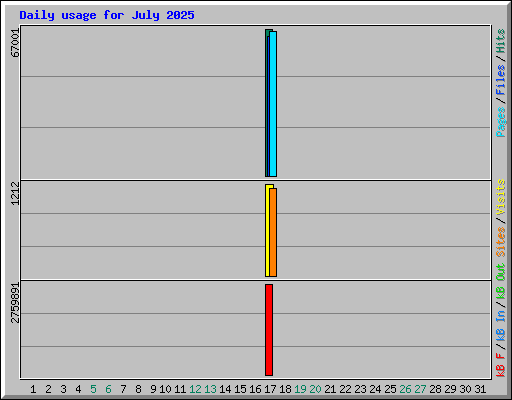Select the orange Sites bar
The image size is (512, 400).
[273, 232]
